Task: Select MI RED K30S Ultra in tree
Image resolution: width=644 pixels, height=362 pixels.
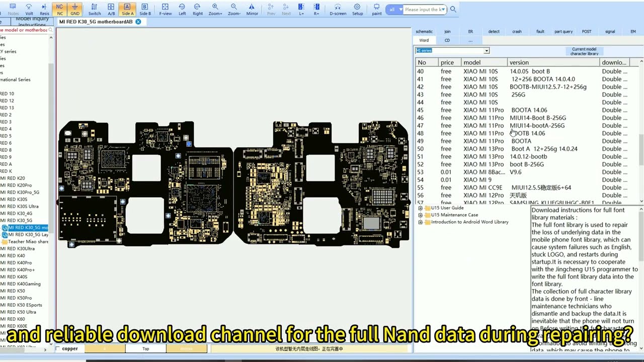Action: tap(20, 206)
